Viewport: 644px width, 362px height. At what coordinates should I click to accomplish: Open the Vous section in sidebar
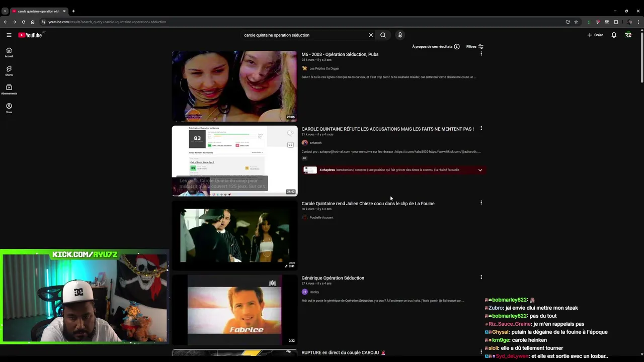click(x=9, y=108)
